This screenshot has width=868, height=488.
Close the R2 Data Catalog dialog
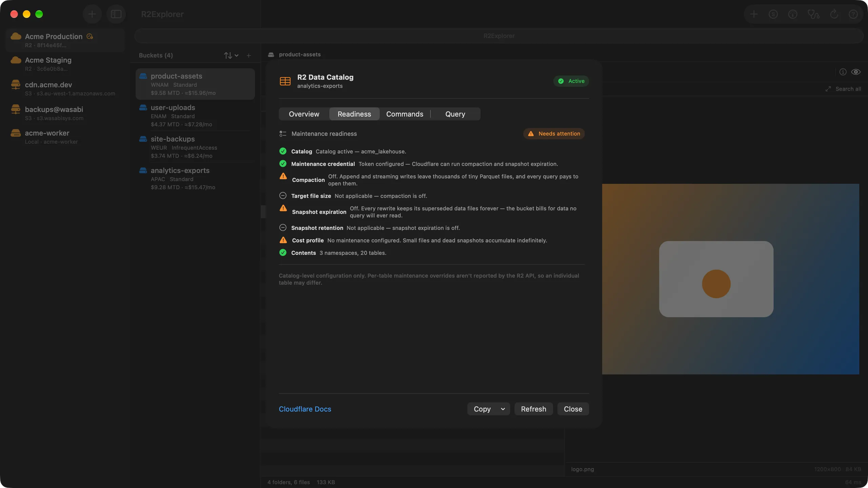pyautogui.click(x=573, y=409)
